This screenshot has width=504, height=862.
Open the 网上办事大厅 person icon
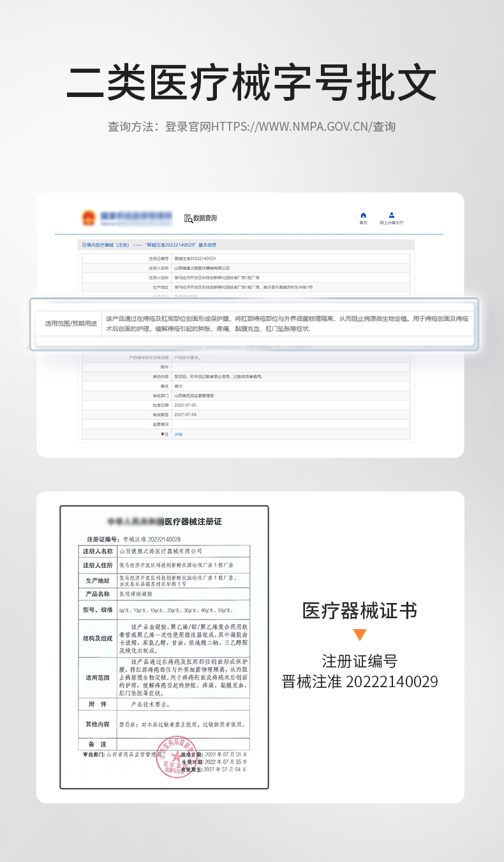point(392,216)
